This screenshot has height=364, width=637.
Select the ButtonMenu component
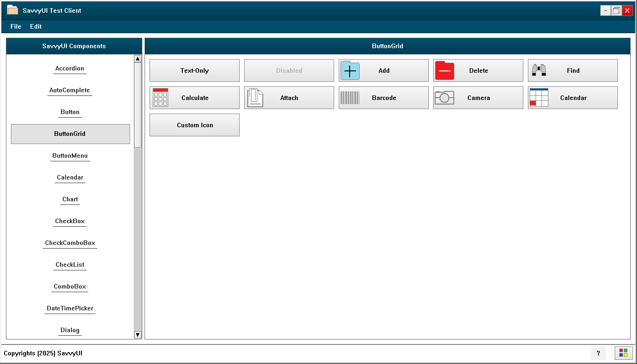tap(70, 155)
